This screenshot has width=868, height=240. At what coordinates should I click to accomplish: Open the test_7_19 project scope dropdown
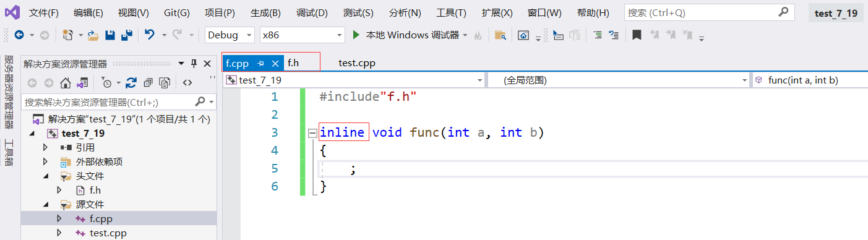coord(480,80)
